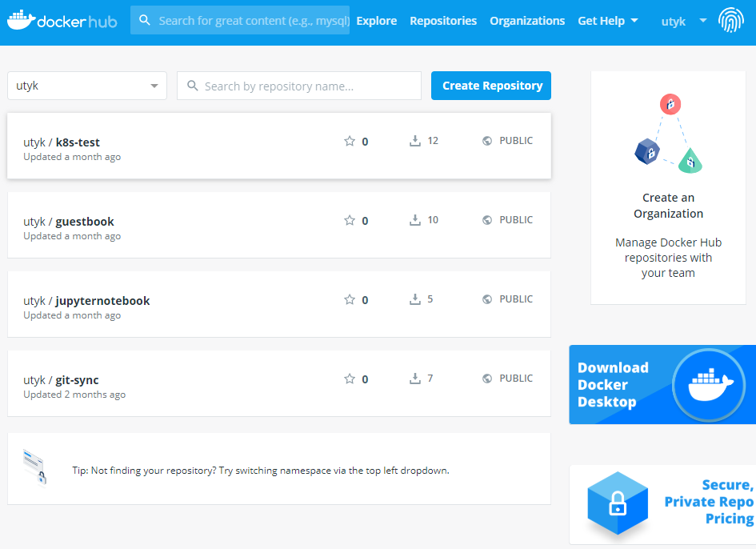Click the organization locks illustration
Image resolution: width=756 pixels, height=549 pixels.
[x=668, y=134]
